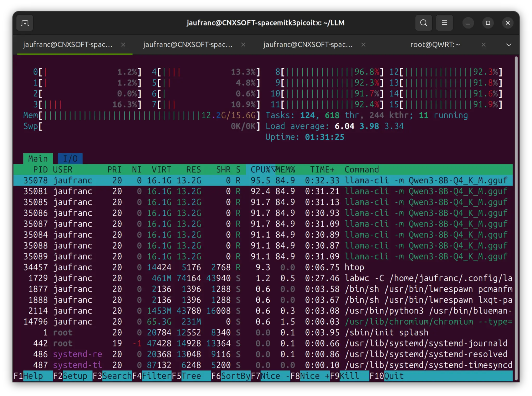The image size is (532, 396).
Task: Click F3 Search in the footer
Action: (112, 376)
